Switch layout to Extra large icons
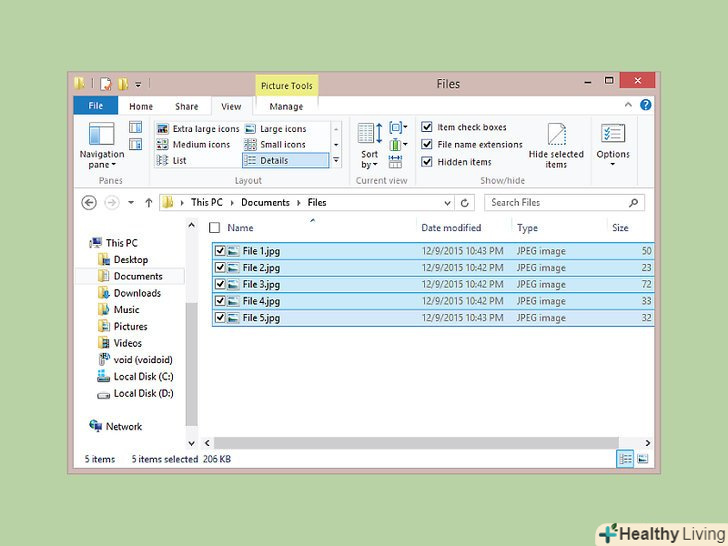728x546 pixels. click(x=198, y=129)
